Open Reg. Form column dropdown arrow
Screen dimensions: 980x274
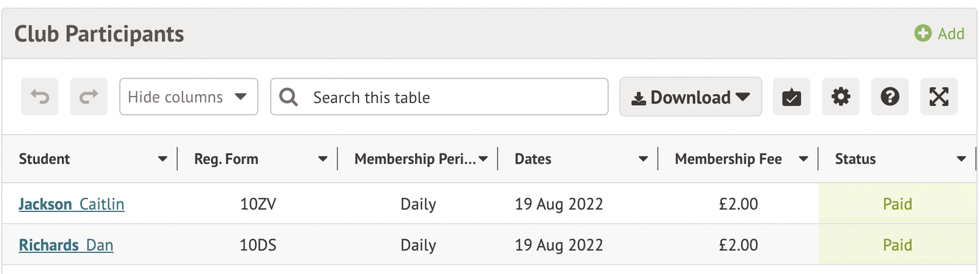(x=323, y=159)
